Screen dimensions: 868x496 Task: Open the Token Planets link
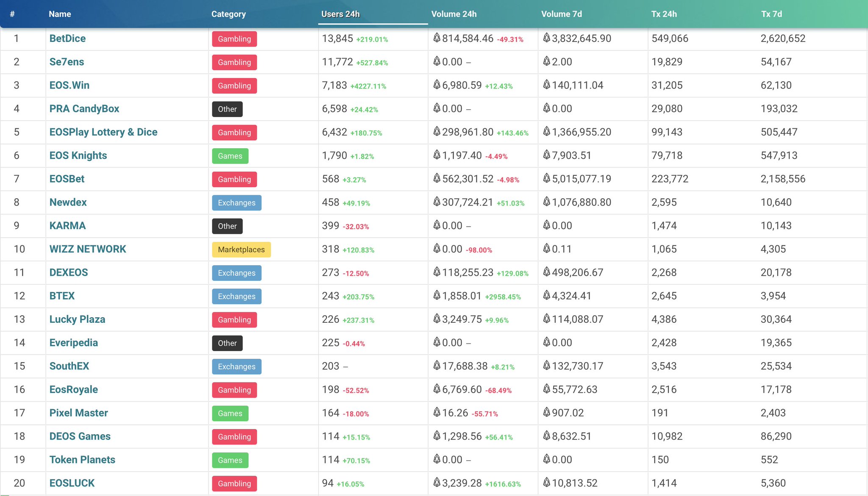(x=82, y=460)
